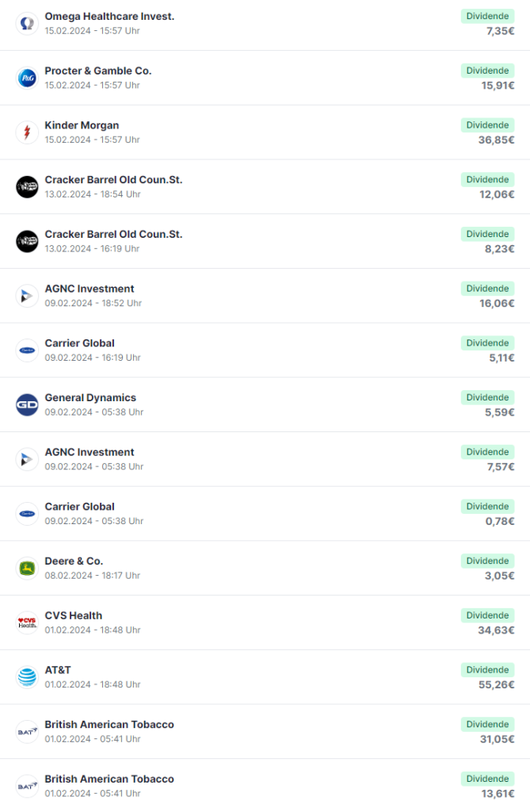Click the 36,85€ Kinder Morgan amount

click(497, 140)
